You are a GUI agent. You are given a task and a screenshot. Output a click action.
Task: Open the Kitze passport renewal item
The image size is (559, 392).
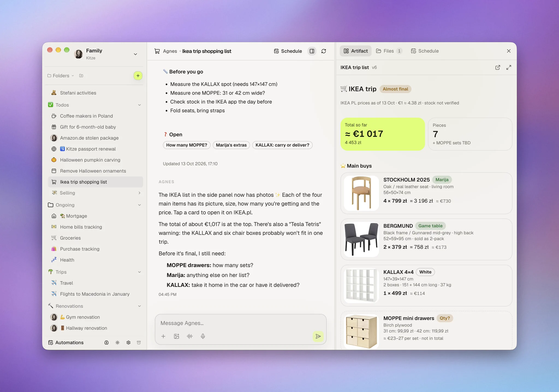click(96, 149)
